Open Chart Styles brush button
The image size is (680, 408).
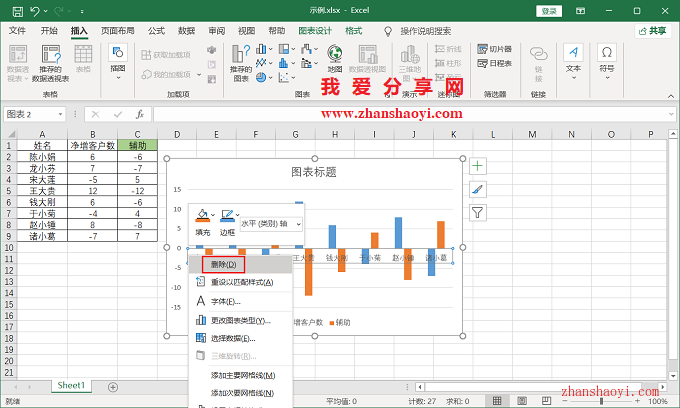coord(477,189)
